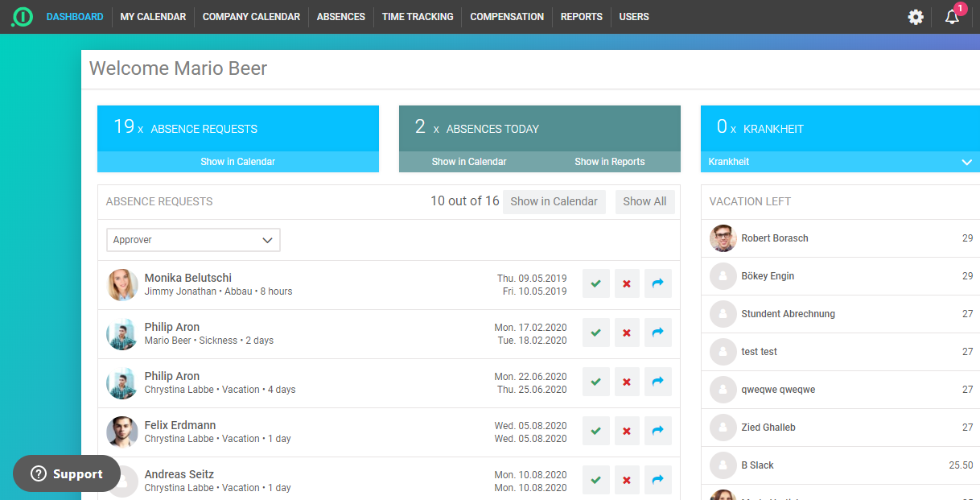Viewport: 980px width, 500px height.
Task: Click Robert Borasch's avatar photo
Action: pyautogui.click(x=723, y=238)
